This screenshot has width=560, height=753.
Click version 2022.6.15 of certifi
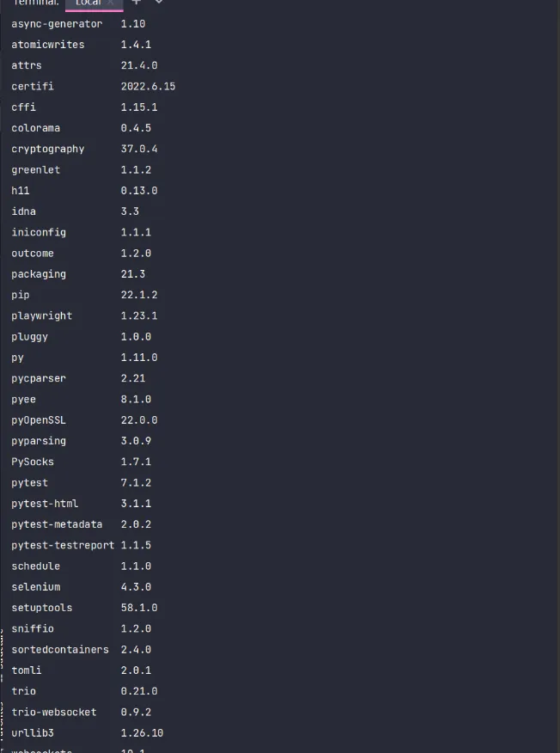148,86
